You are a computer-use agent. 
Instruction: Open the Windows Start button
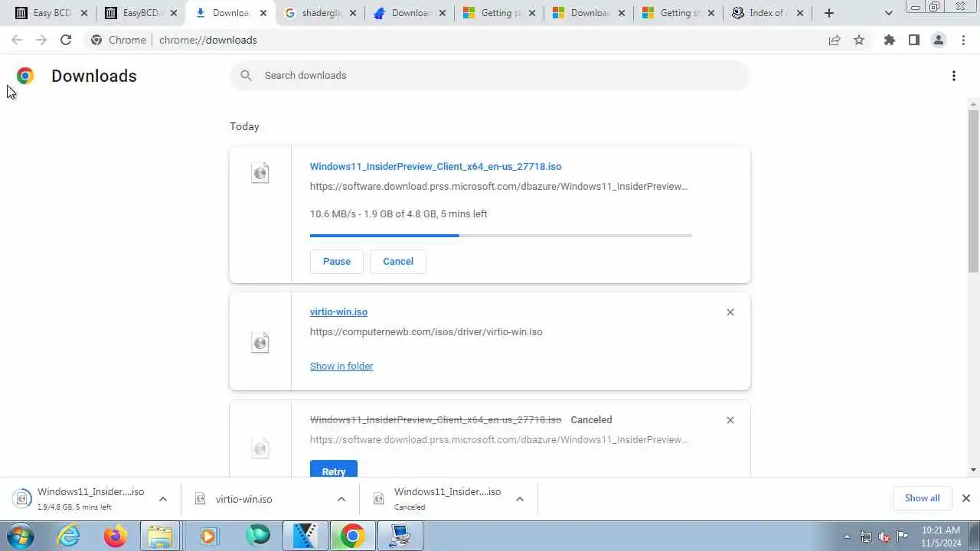(x=21, y=536)
